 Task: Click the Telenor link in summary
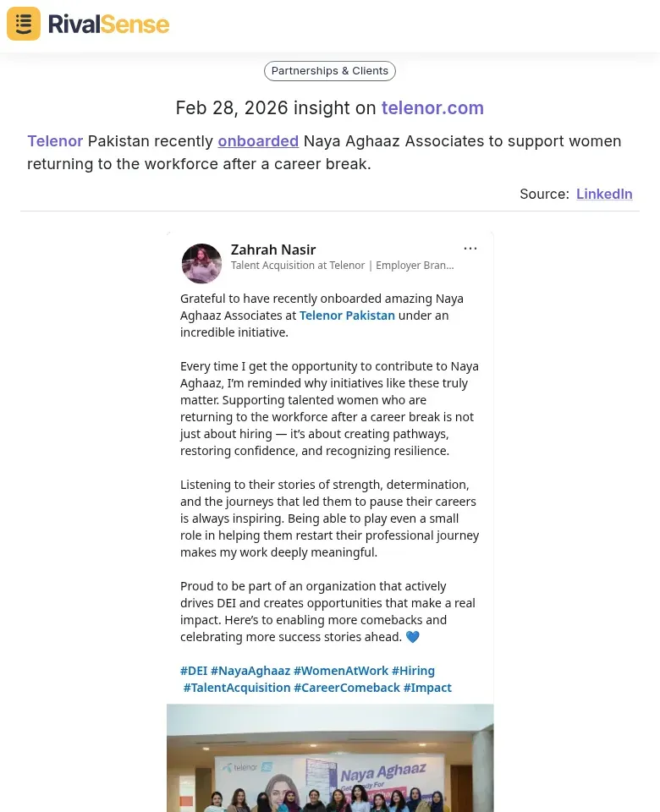[55, 141]
